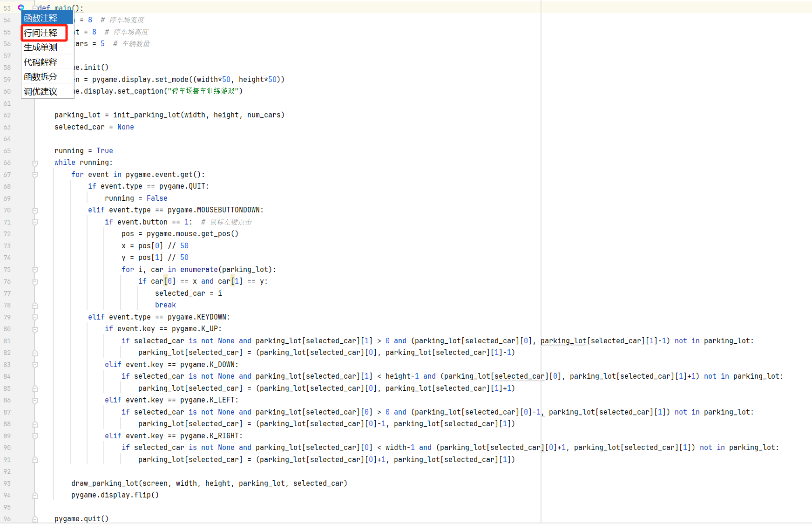Select 代码解释 in the popup menu
This screenshot has height=524, width=812.
pyautogui.click(x=47, y=62)
